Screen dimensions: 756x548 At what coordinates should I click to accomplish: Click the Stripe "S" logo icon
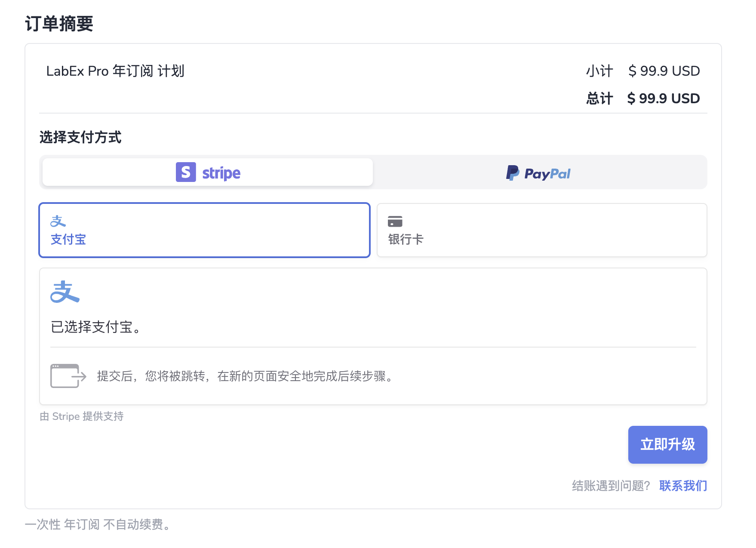185,172
